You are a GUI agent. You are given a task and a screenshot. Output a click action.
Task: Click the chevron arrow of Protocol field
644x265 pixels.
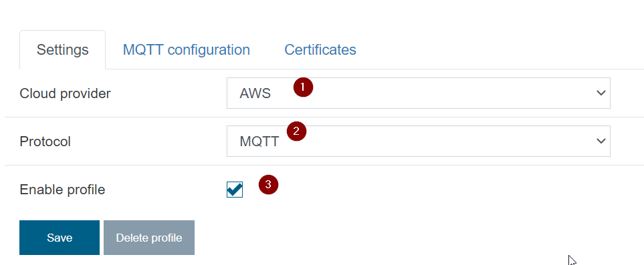(x=601, y=141)
